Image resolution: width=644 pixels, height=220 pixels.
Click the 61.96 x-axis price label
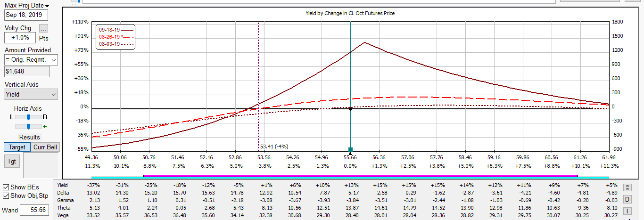(609, 157)
